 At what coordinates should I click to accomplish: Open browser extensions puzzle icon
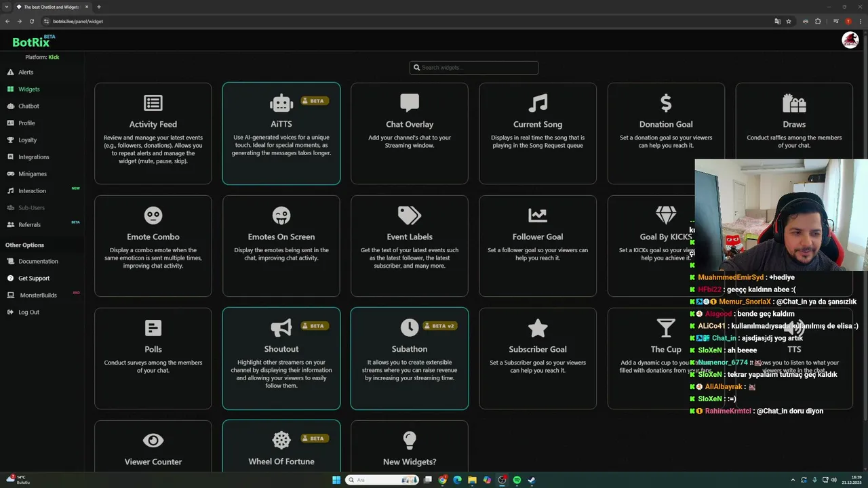pos(818,21)
